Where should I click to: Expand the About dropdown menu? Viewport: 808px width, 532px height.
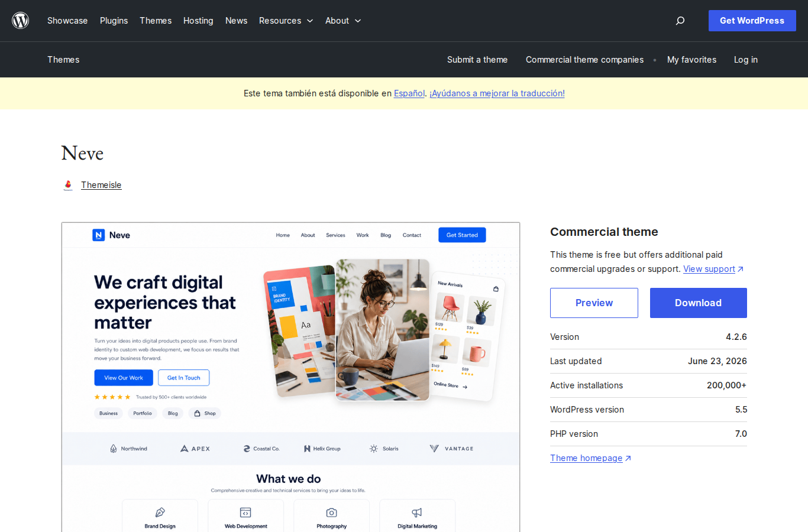(343, 21)
